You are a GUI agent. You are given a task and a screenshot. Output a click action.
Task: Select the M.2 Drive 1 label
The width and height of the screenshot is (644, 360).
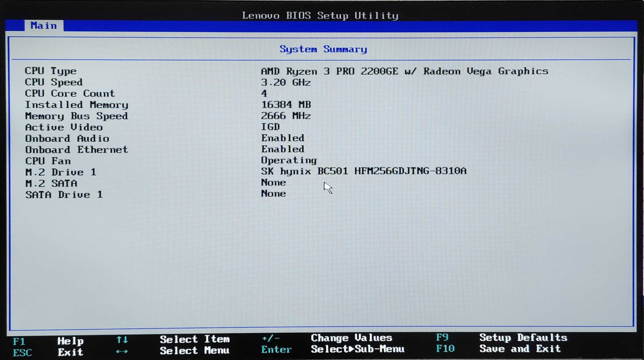61,172
